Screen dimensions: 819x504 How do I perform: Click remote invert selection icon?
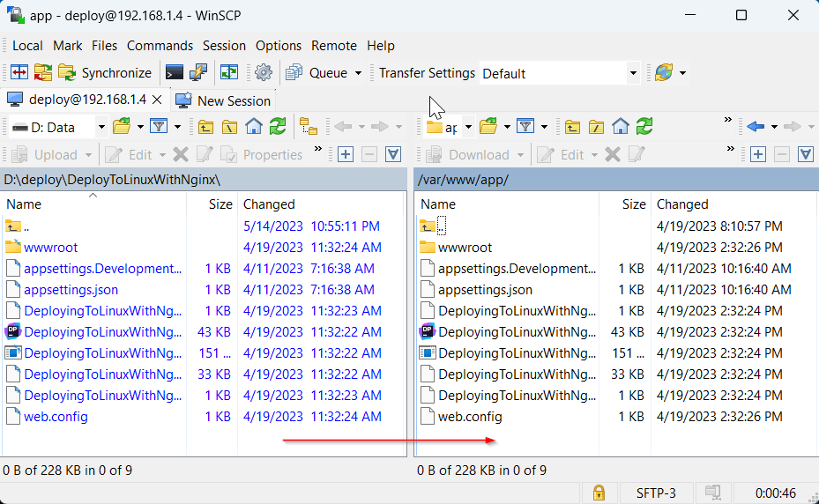[x=806, y=154]
